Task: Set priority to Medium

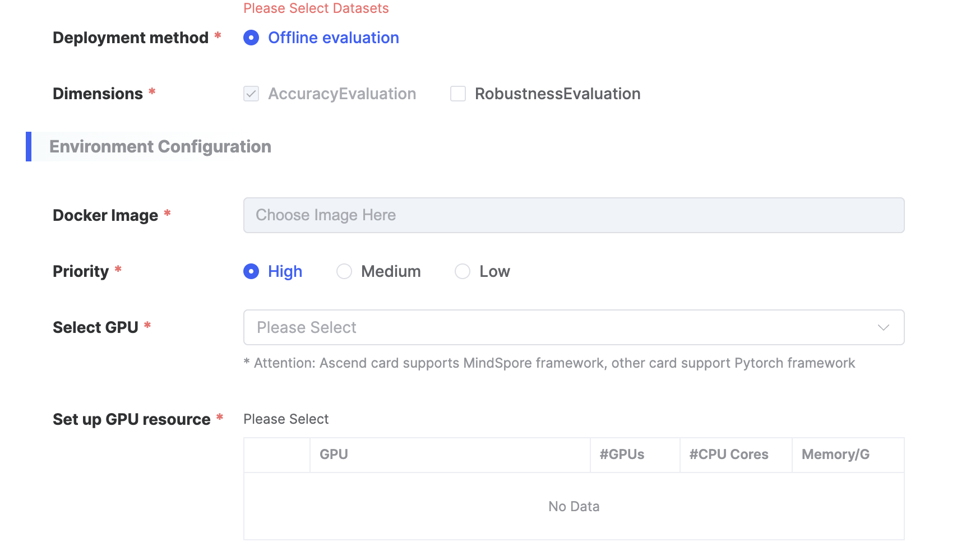Action: point(344,271)
